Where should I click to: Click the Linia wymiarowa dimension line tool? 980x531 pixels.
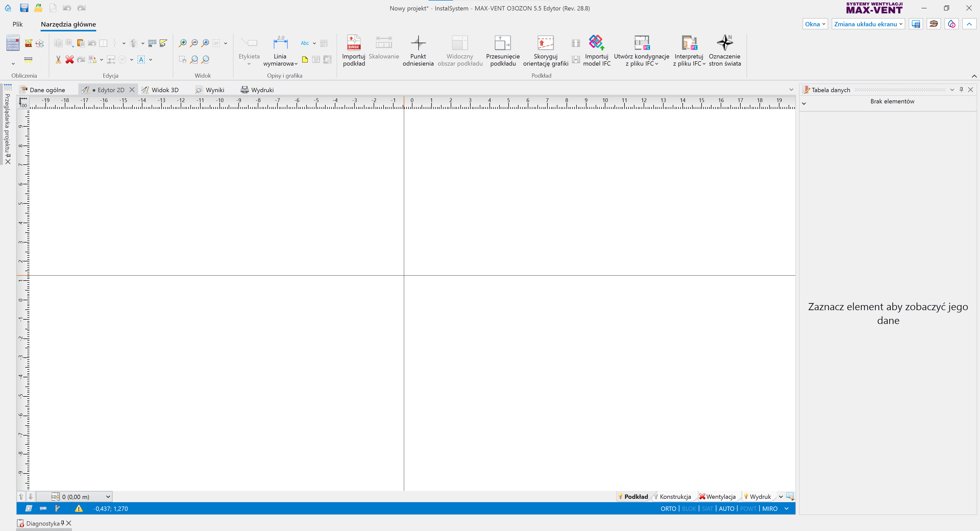(280, 51)
